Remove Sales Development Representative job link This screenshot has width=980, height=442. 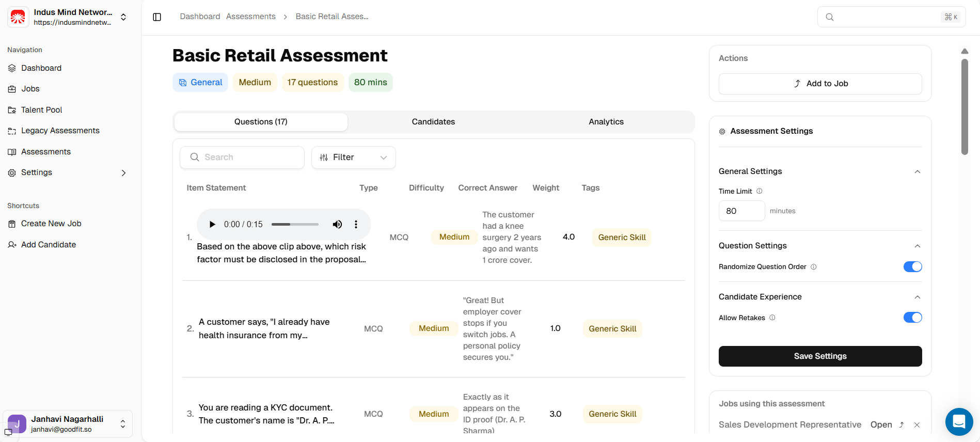(x=917, y=425)
